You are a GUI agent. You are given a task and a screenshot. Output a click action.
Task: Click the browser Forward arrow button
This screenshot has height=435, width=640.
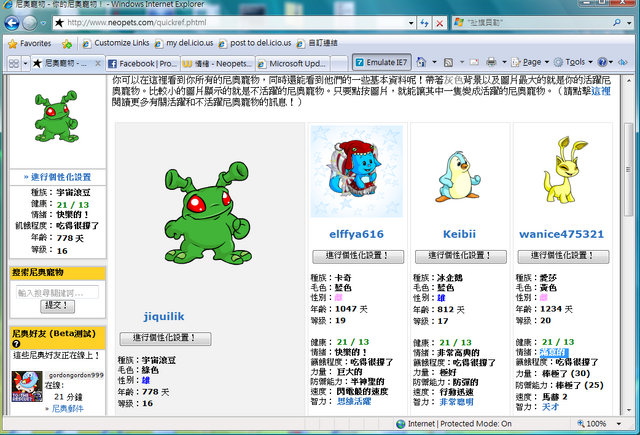click(30, 23)
